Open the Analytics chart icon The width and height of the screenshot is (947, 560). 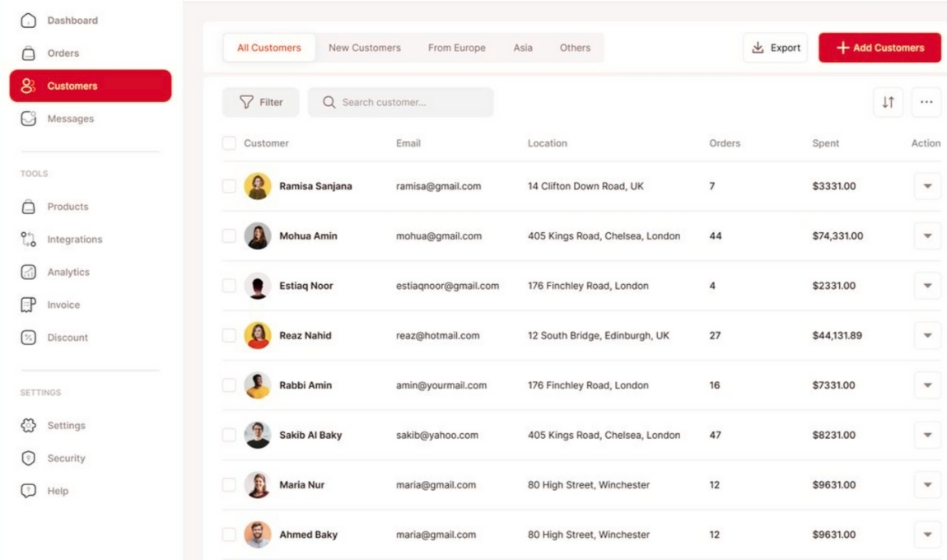[28, 272]
